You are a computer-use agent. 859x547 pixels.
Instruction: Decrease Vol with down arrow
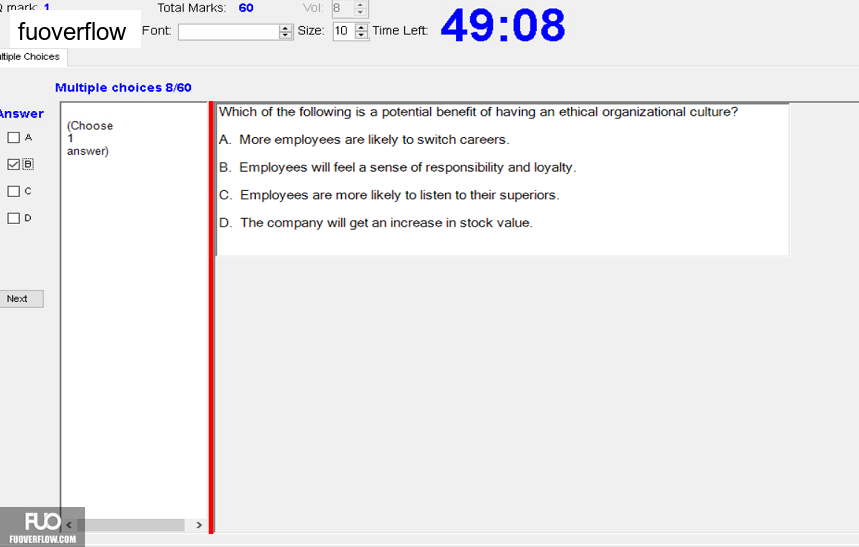point(360,12)
